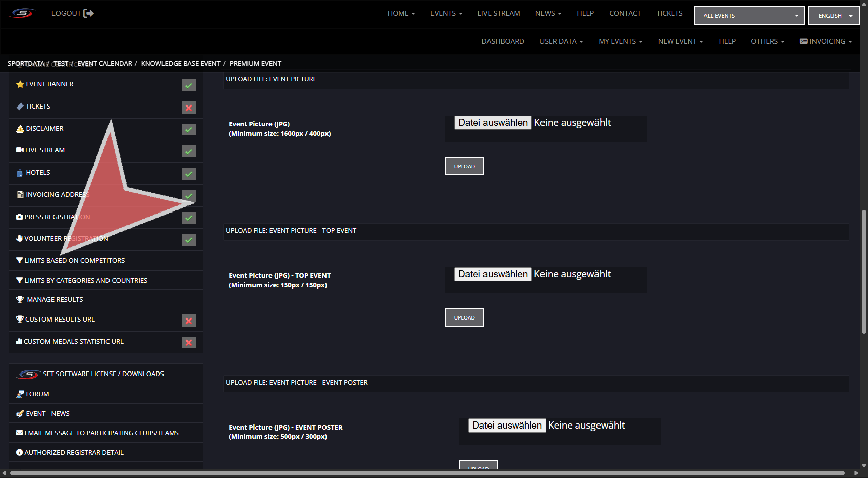868x478 pixels.
Task: Open the Dashboard menu item
Action: click(x=503, y=41)
